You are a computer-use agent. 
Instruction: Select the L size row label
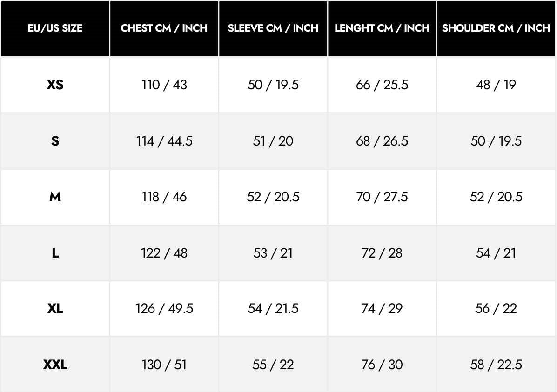tap(55, 253)
